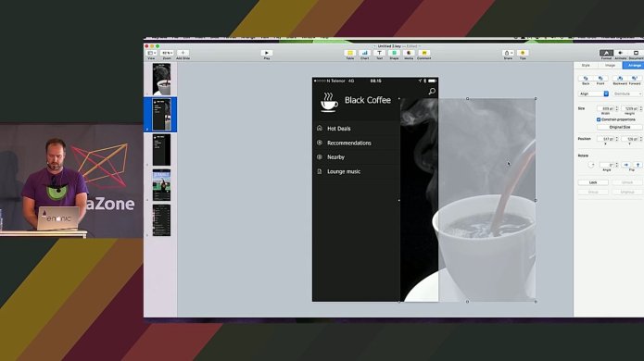Toggle Constrain proportions checkbox
Screen dimensions: 644x361
click(599, 119)
